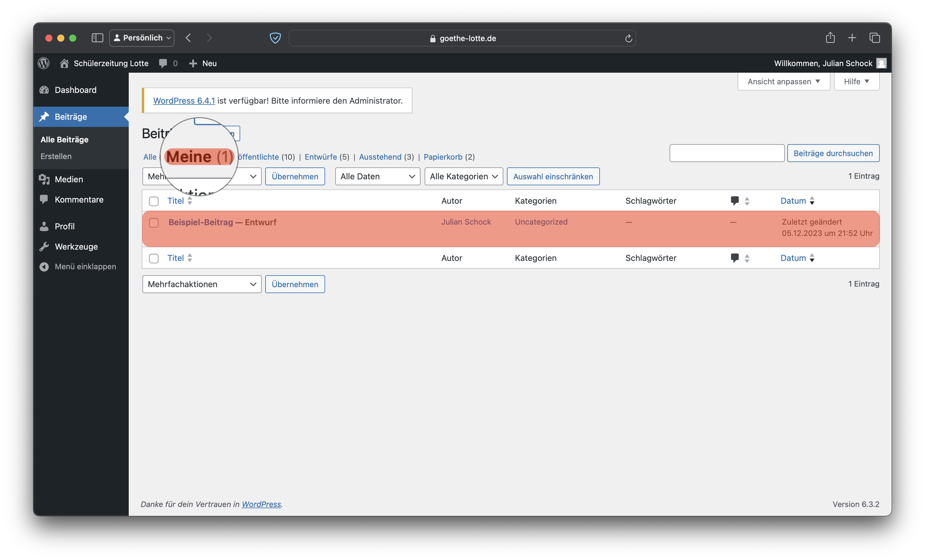Tick the select-all checkbox in table footer
This screenshot has height=560, width=925.
153,258
